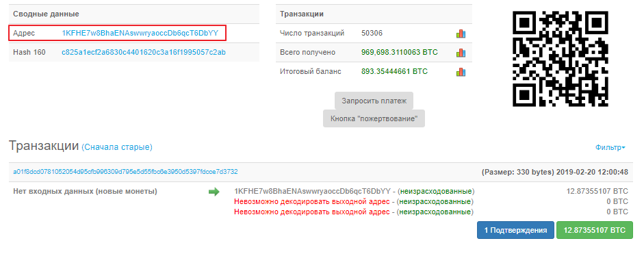This screenshot has height=254, width=644.
Task: Click the green arrow in transaction row
Action: (x=214, y=192)
